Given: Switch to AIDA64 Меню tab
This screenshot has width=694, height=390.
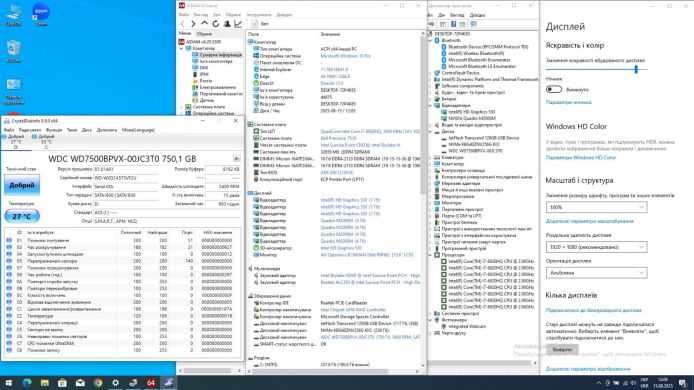Looking at the screenshot, I should (185, 34).
